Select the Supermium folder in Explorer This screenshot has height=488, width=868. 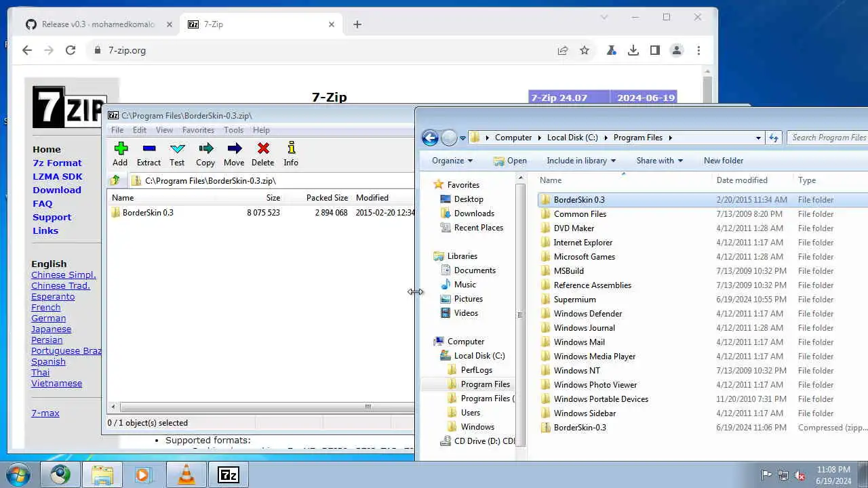tap(574, 300)
